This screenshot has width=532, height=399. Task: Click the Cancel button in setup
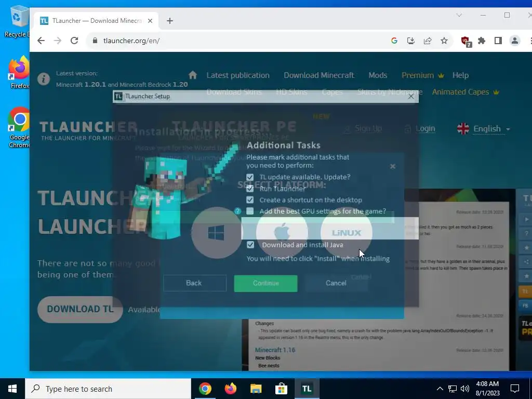pos(336,283)
